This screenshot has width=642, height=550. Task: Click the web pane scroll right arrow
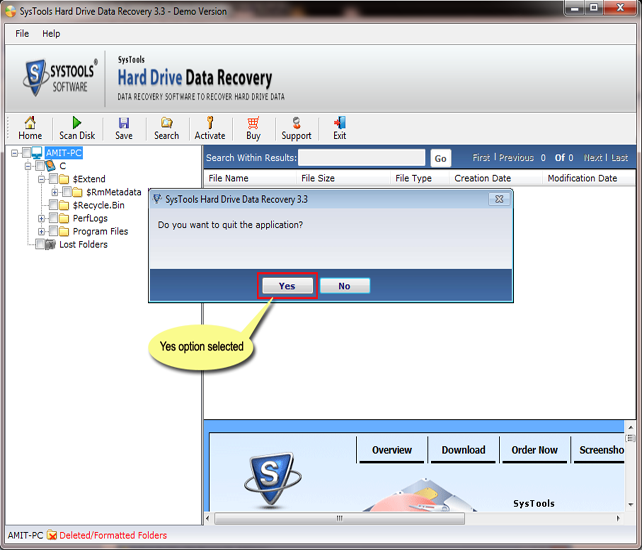(618, 518)
